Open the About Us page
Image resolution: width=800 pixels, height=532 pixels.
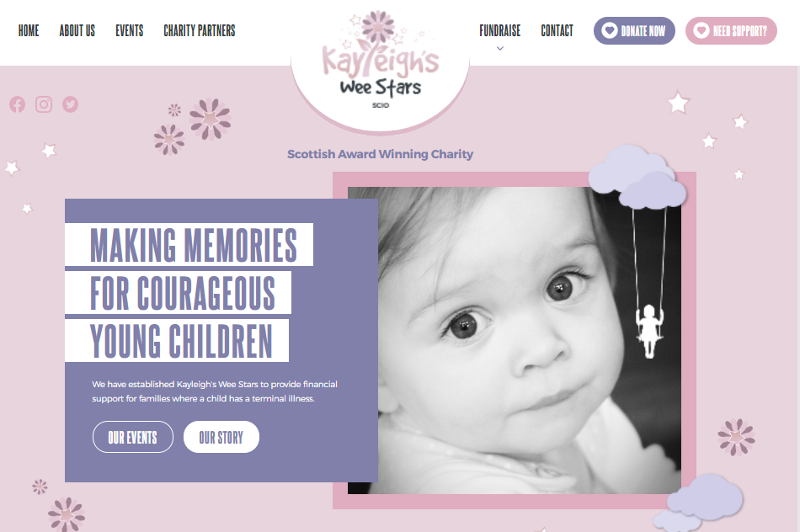click(x=77, y=30)
